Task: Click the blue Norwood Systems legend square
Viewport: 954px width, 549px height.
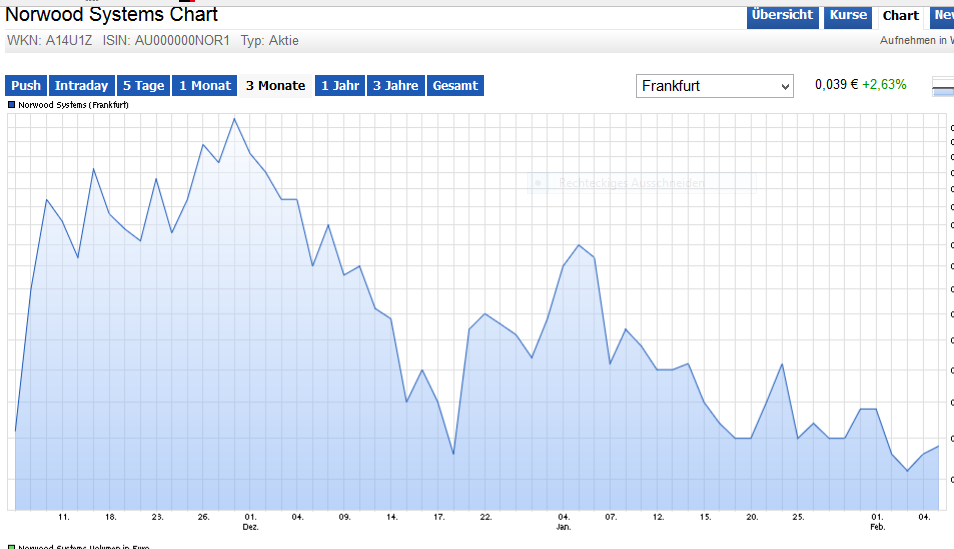Action: (x=11, y=104)
